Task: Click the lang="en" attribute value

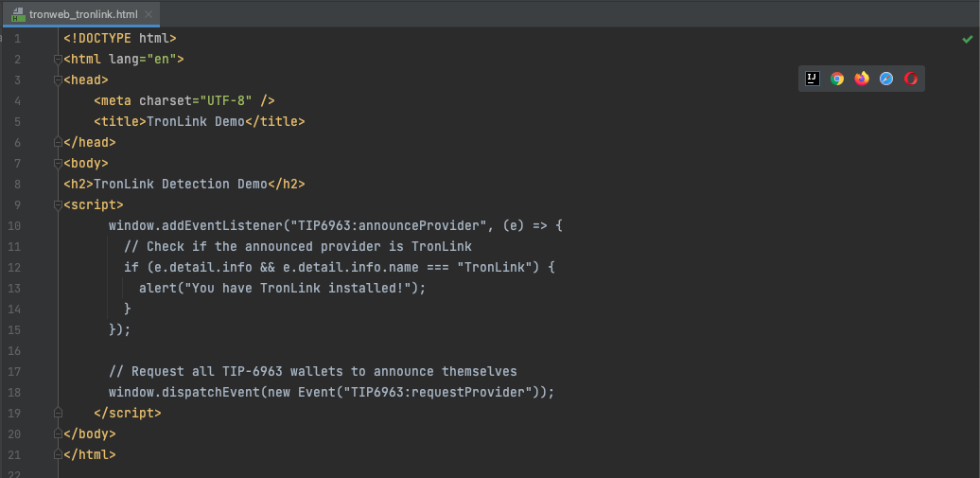Action: pyautogui.click(x=162, y=60)
